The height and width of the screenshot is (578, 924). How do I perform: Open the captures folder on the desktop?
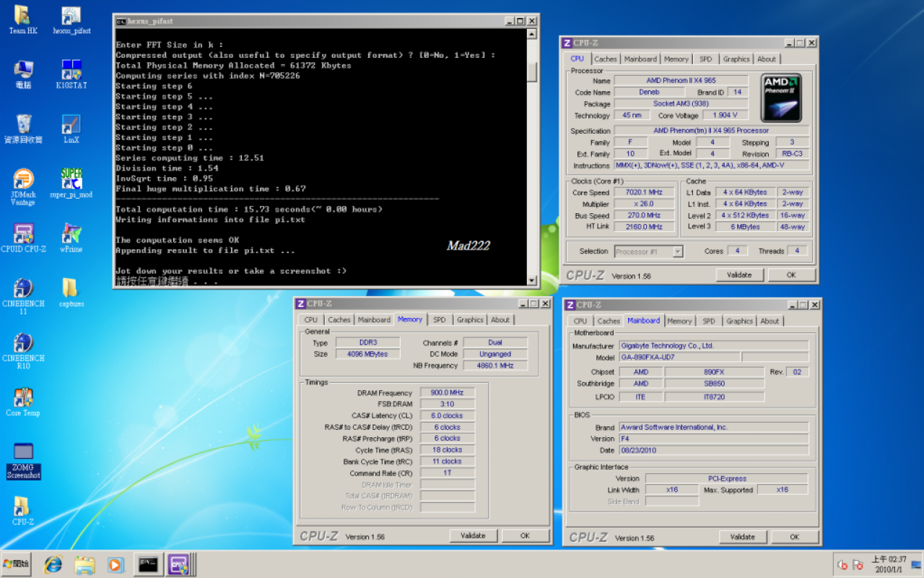pos(71,293)
